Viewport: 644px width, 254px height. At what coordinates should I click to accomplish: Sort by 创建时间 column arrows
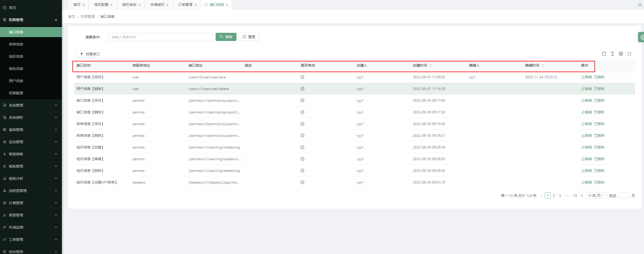pos(431,66)
